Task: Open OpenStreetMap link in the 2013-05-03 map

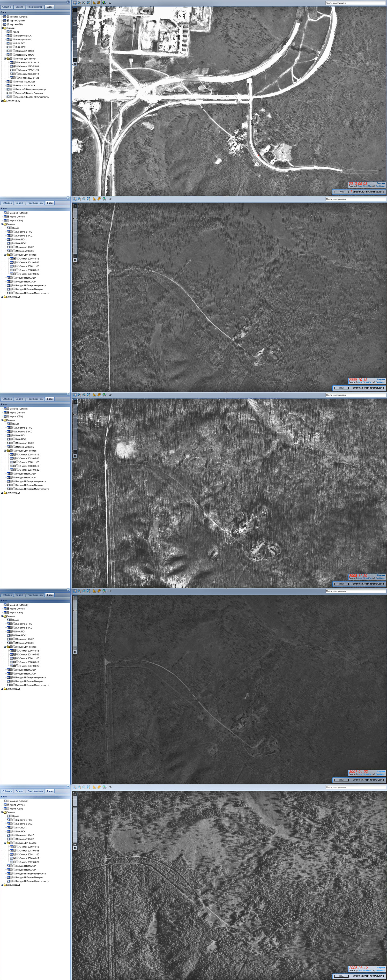Action: 365,186
